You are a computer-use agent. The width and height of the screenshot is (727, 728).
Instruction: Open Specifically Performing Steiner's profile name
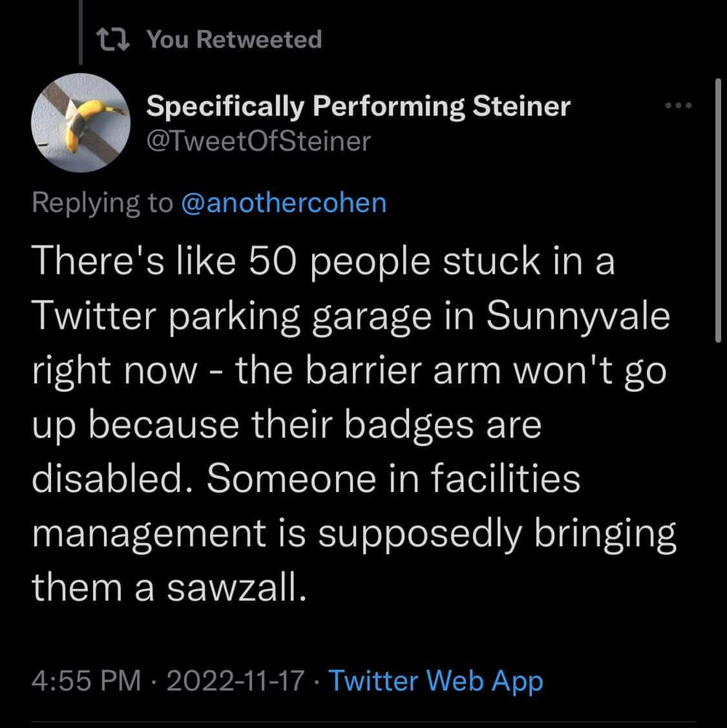tap(358, 106)
